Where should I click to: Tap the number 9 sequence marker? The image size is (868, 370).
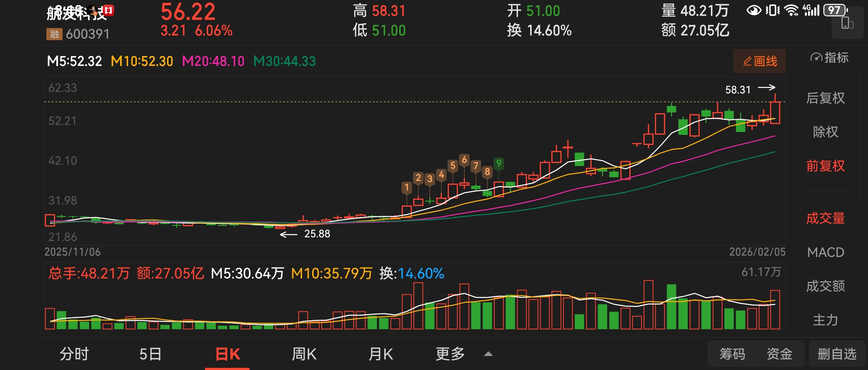(499, 164)
